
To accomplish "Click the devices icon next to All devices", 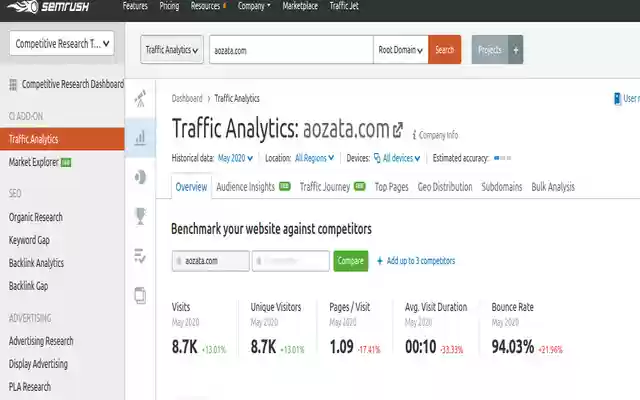I will click(x=377, y=158).
